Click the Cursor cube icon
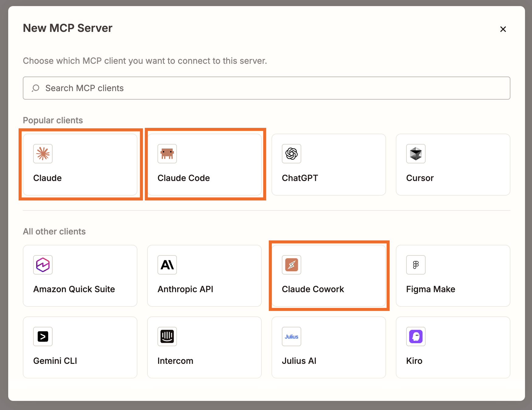 point(416,154)
